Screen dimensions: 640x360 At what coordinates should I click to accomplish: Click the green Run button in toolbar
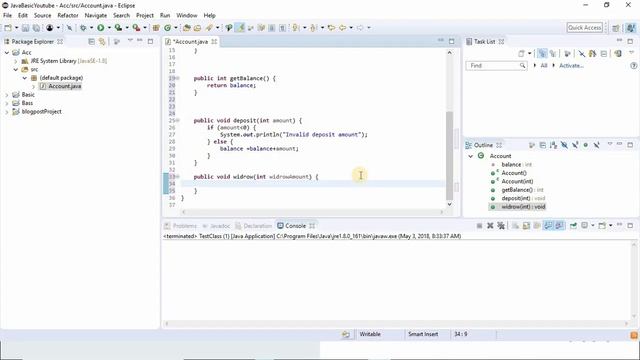click(100, 28)
